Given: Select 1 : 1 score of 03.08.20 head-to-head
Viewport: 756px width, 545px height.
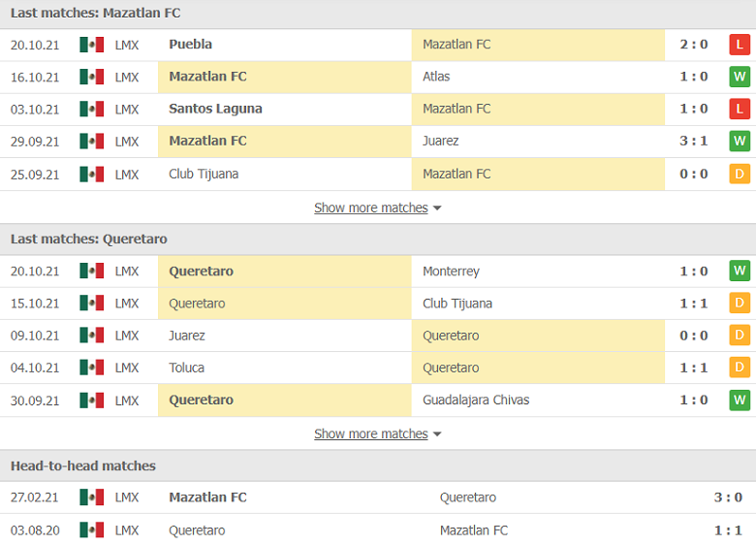Looking at the screenshot, I should (x=728, y=530).
